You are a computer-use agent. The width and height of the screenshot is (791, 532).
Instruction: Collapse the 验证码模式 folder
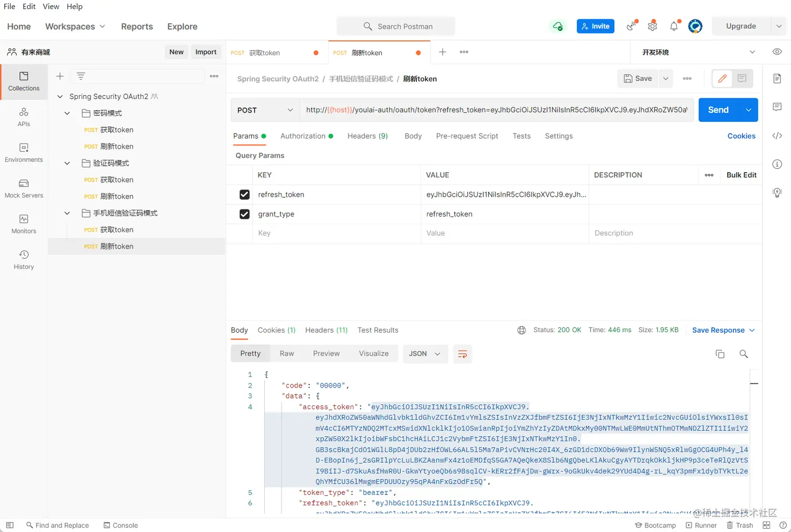(67, 163)
